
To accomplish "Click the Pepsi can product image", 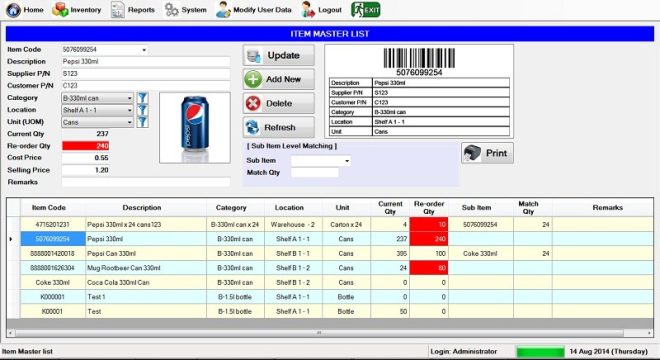I will [195, 128].
